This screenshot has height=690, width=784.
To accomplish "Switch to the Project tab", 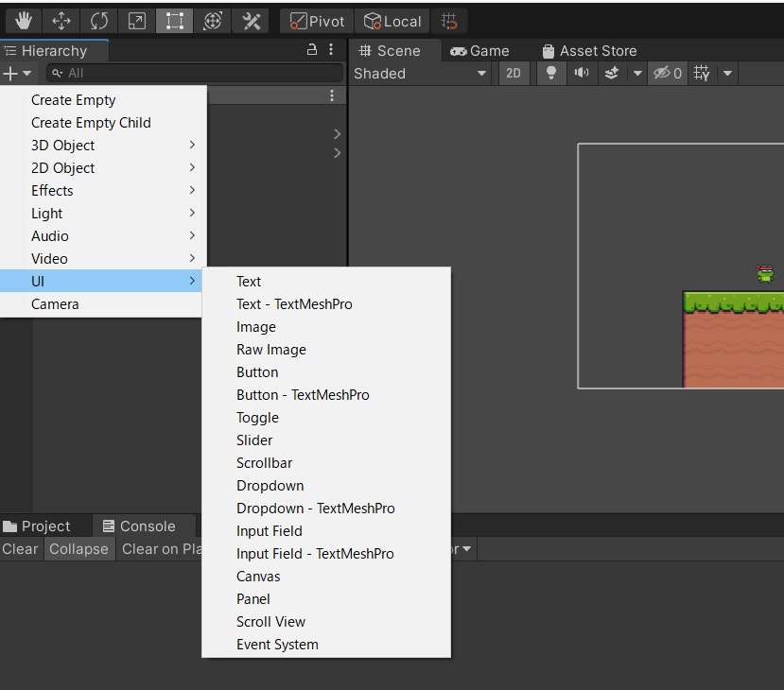I will click(37, 526).
